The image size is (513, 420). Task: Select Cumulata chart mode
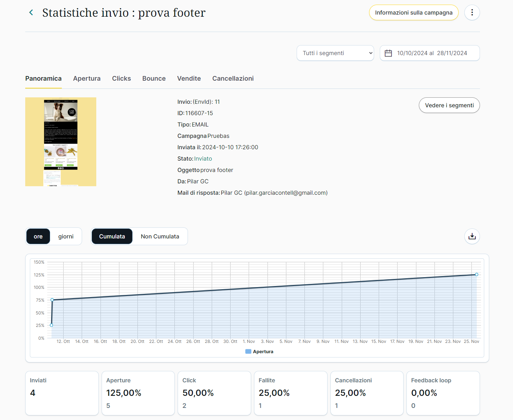pyautogui.click(x=112, y=236)
